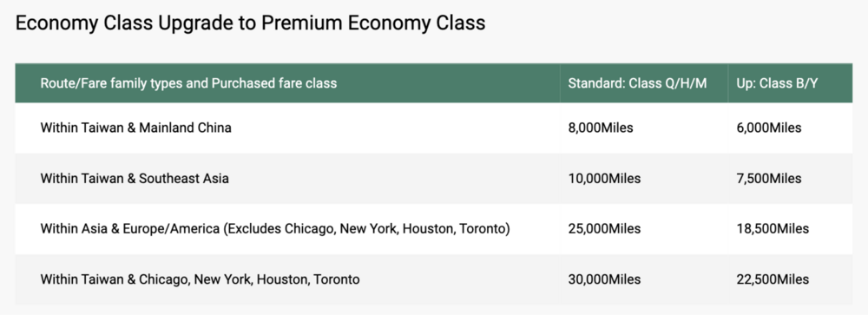Select the Route/Fare family types column header
This screenshot has width=868, height=315.
coord(188,83)
